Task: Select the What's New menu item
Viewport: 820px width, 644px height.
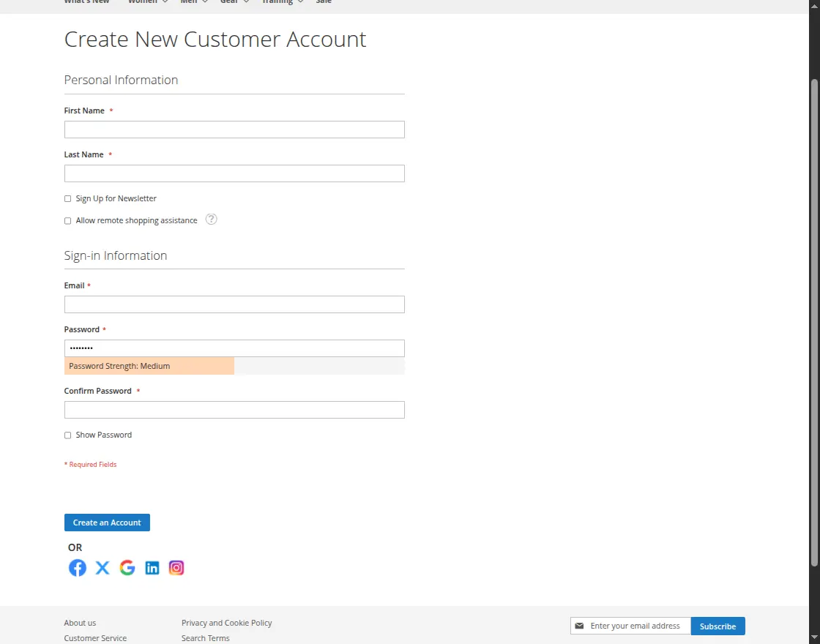Action: 86,2
